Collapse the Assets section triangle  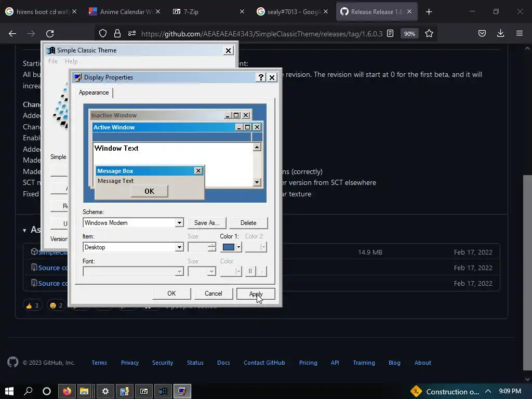tap(24, 230)
